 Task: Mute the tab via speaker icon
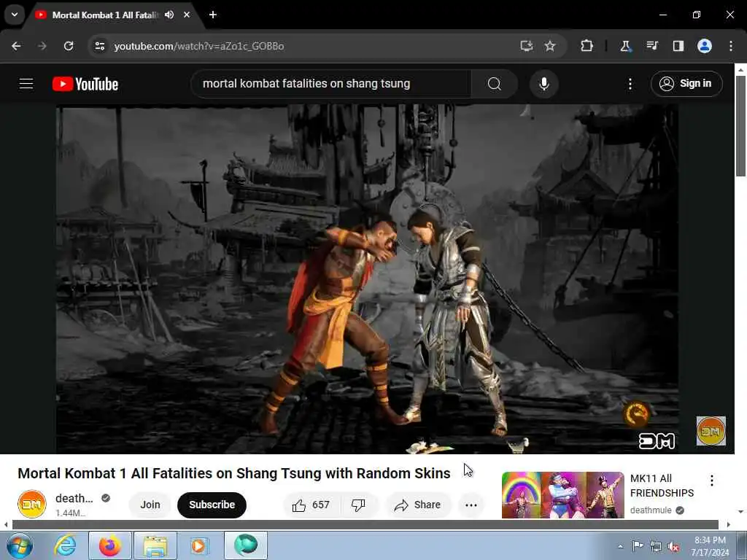pyautogui.click(x=169, y=15)
